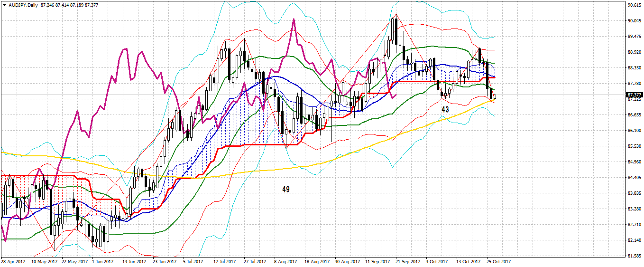This screenshot has width=644, height=267.
Task: Click the 18 Aug 2017 date label
Action: coord(317,262)
